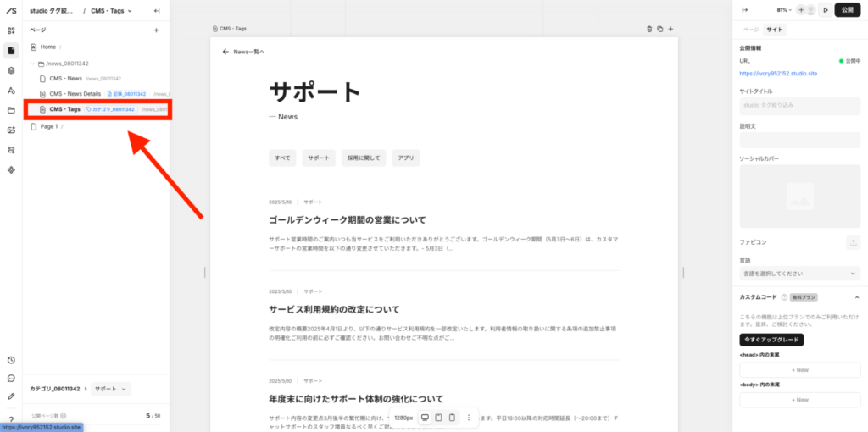Open the Layers panel icon
868x432 pixels.
(11, 70)
